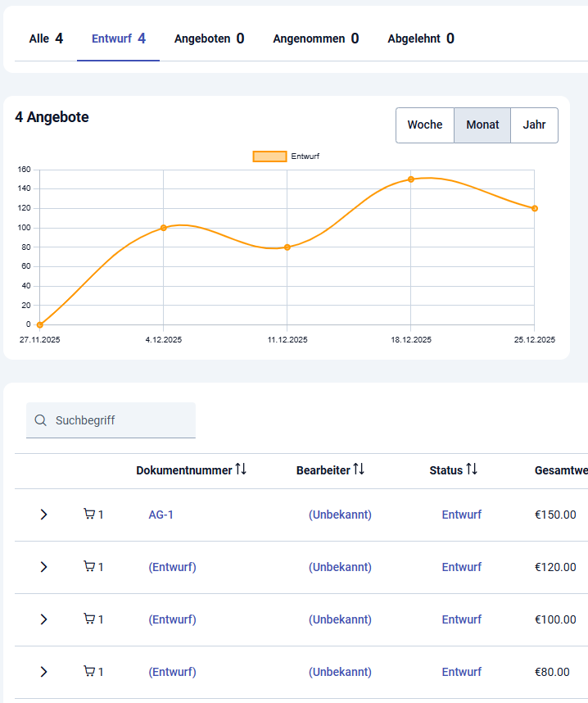Expand the AG-1 offer row
588x703 pixels.
coord(44,515)
